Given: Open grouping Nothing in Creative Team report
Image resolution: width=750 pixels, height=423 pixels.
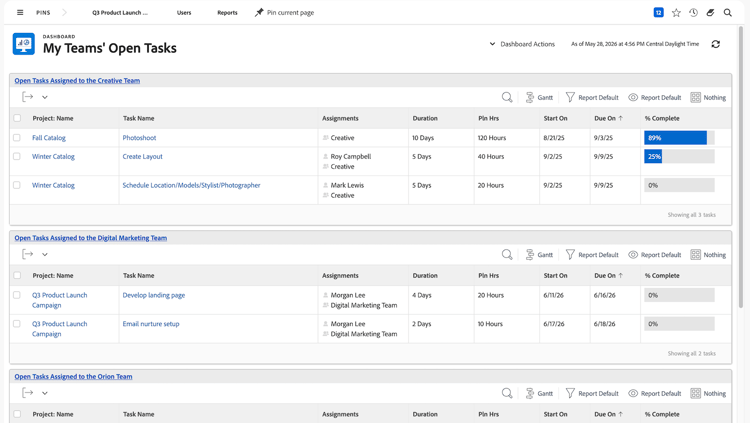Looking at the screenshot, I should 708,98.
